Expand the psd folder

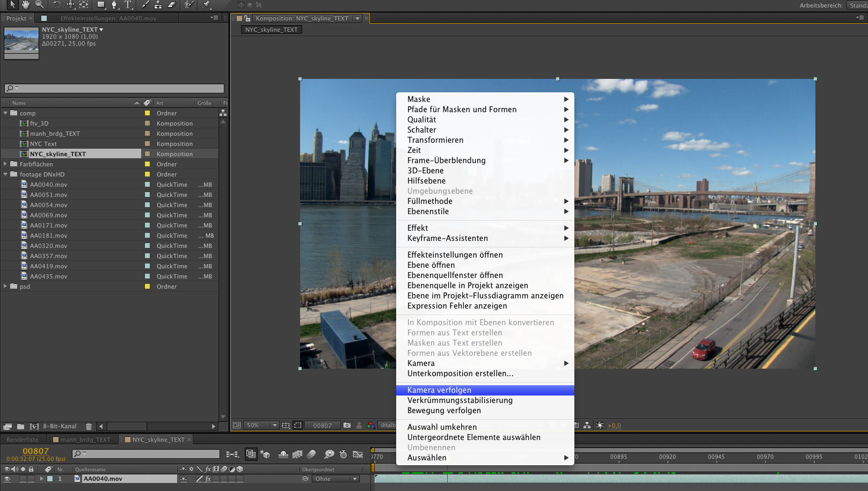[x=5, y=287]
